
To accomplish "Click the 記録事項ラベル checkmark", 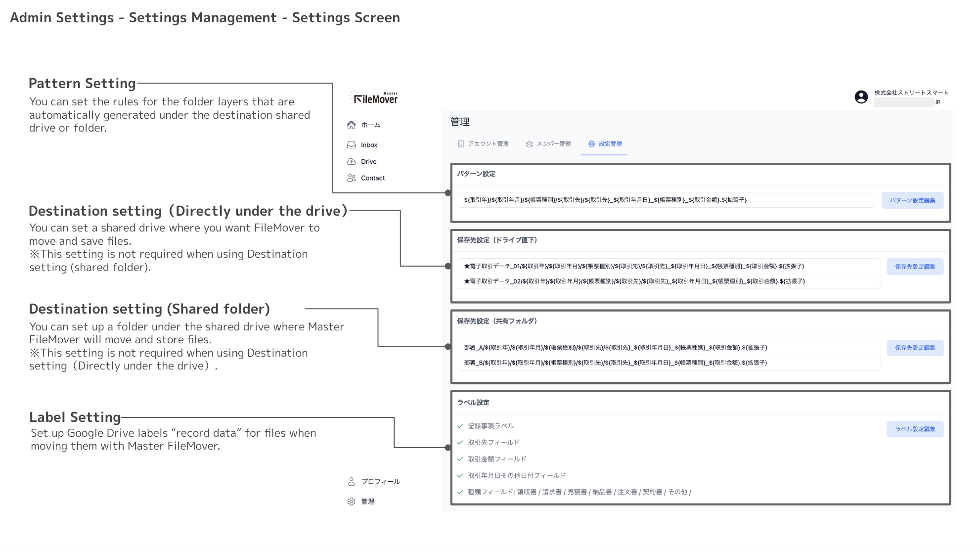I will coord(460,426).
